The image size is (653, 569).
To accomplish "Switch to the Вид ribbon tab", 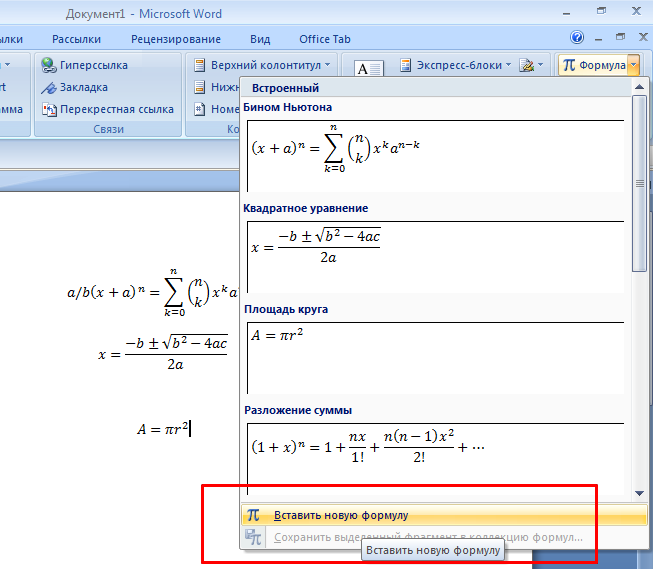I will [260, 39].
